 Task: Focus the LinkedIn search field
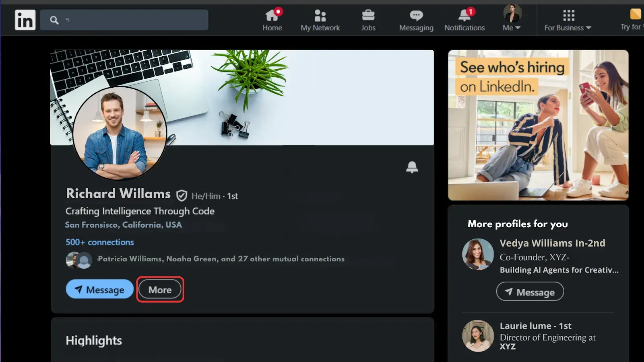124,20
